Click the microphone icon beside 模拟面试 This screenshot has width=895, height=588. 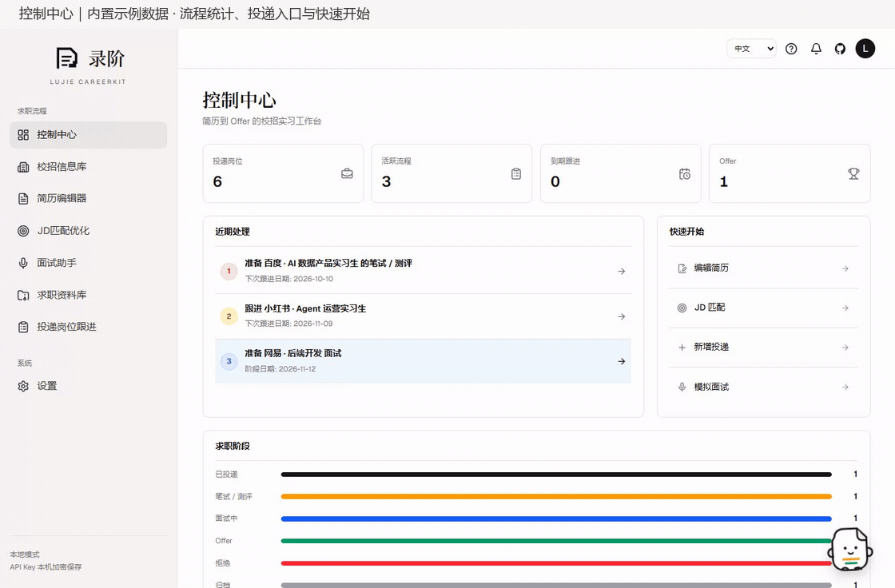[682, 387]
